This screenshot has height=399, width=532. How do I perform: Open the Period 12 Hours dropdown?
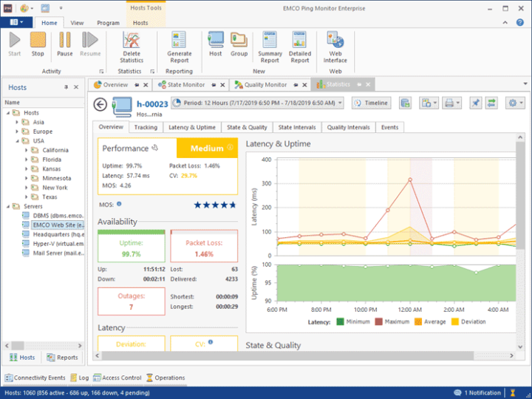tap(257, 103)
